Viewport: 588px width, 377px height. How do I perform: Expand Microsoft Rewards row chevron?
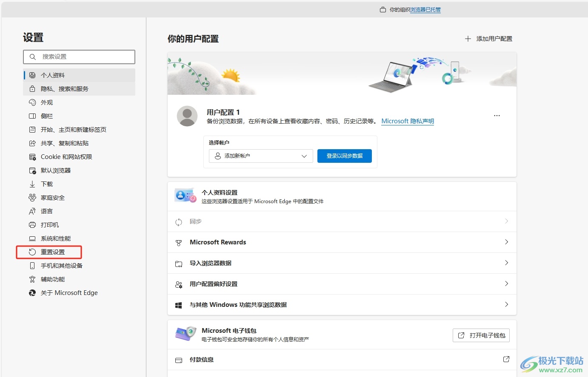click(506, 242)
